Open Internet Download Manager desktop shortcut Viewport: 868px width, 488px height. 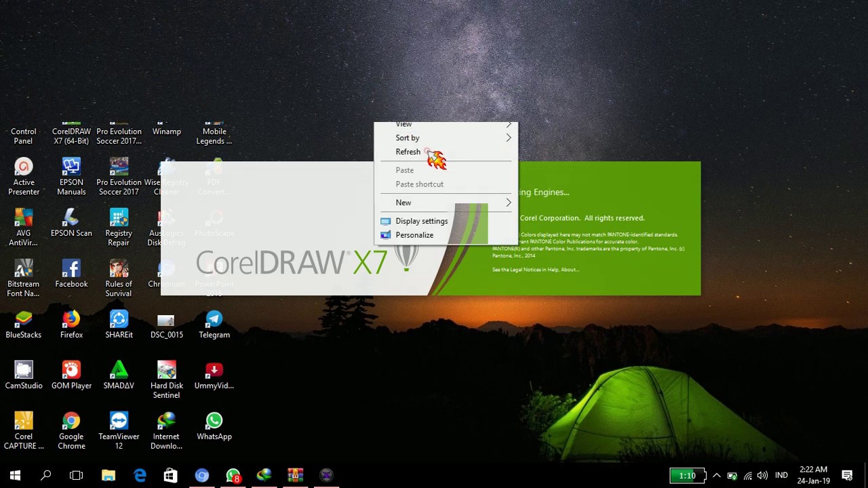point(166,431)
